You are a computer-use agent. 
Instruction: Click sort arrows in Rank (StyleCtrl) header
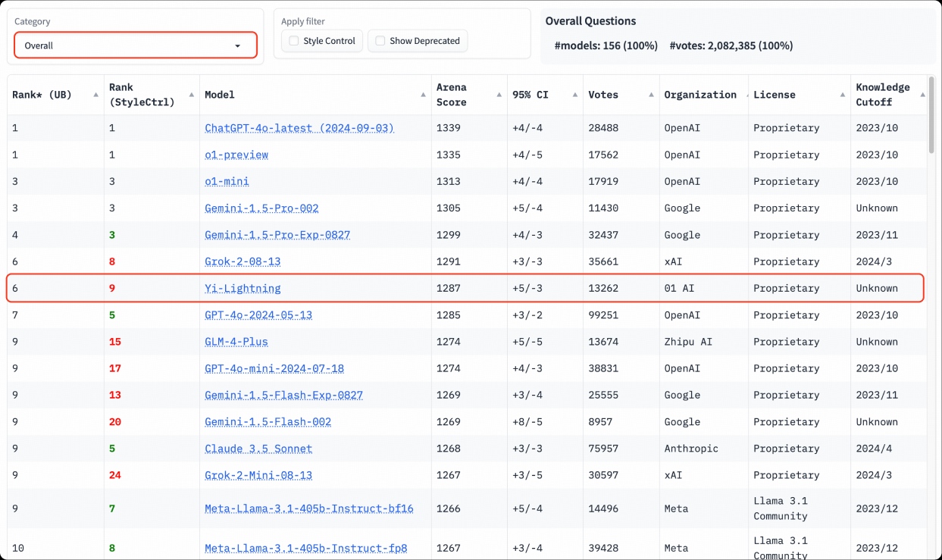point(191,95)
